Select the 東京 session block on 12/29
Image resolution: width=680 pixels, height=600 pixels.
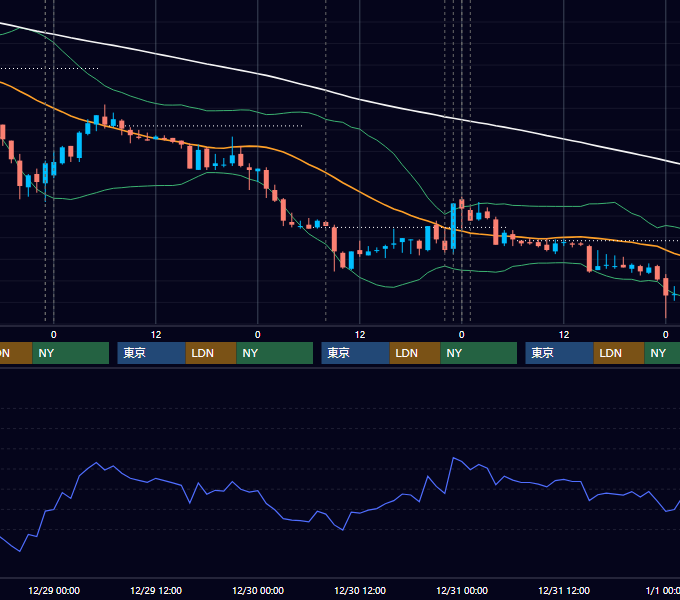coord(151,353)
